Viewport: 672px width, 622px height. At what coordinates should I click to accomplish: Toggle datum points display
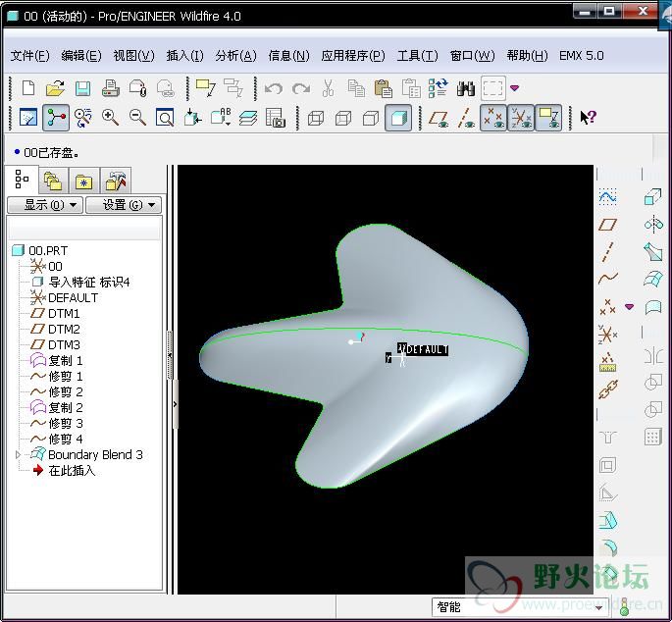(493, 118)
